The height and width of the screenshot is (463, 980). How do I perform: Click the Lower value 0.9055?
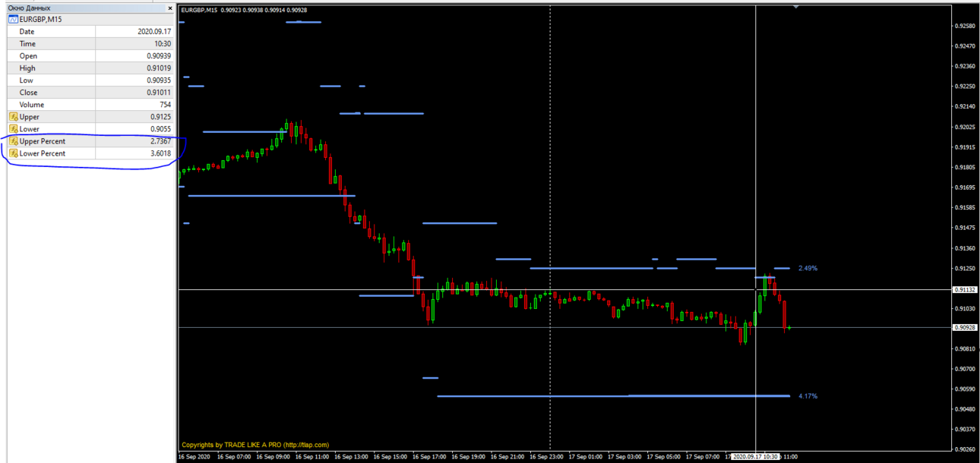(x=161, y=129)
